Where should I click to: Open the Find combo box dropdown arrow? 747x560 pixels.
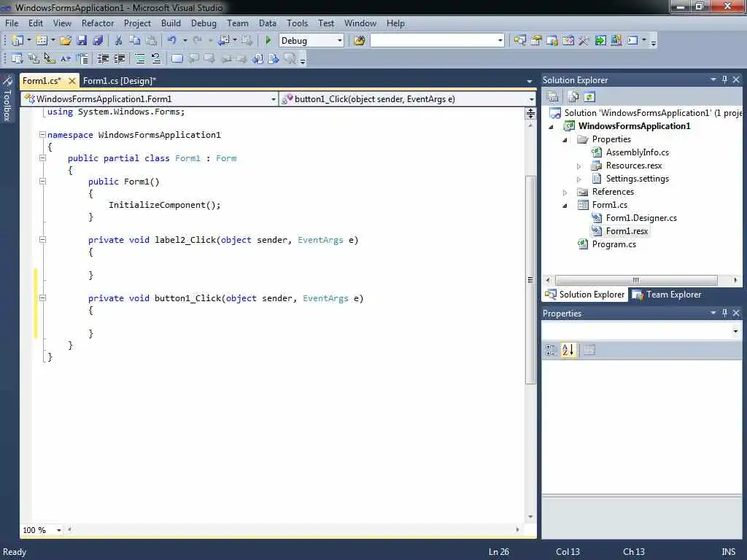pyautogui.click(x=500, y=41)
